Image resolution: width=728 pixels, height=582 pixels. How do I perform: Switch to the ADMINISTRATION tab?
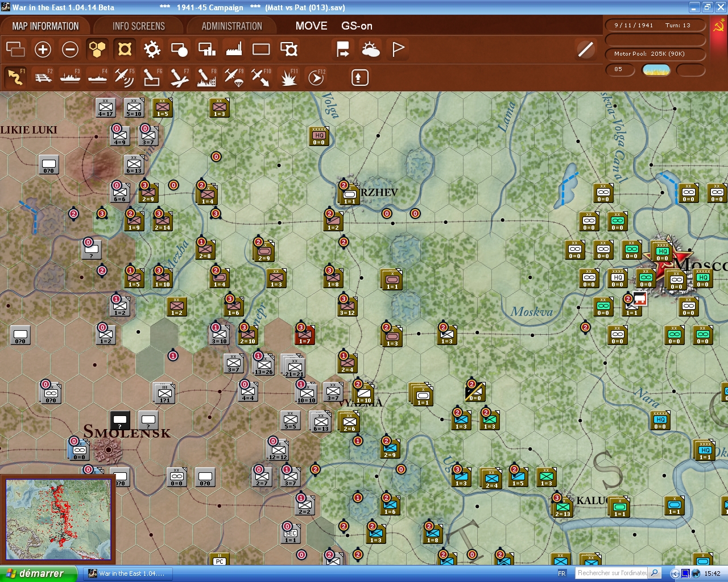(x=232, y=26)
